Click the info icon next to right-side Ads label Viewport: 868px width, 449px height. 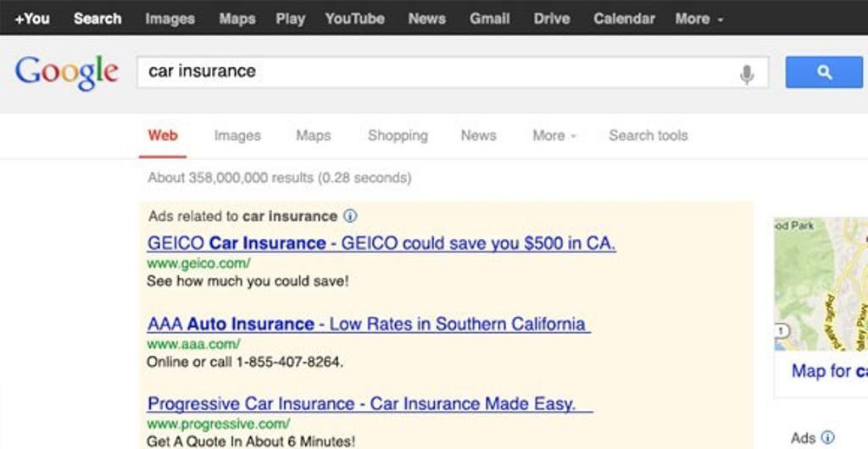[x=827, y=438]
